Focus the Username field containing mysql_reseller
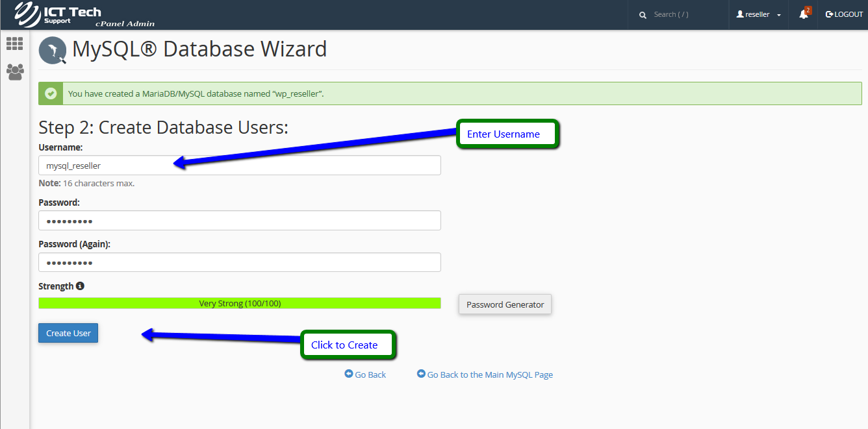Viewport: 868px width, 429px height. click(x=239, y=165)
